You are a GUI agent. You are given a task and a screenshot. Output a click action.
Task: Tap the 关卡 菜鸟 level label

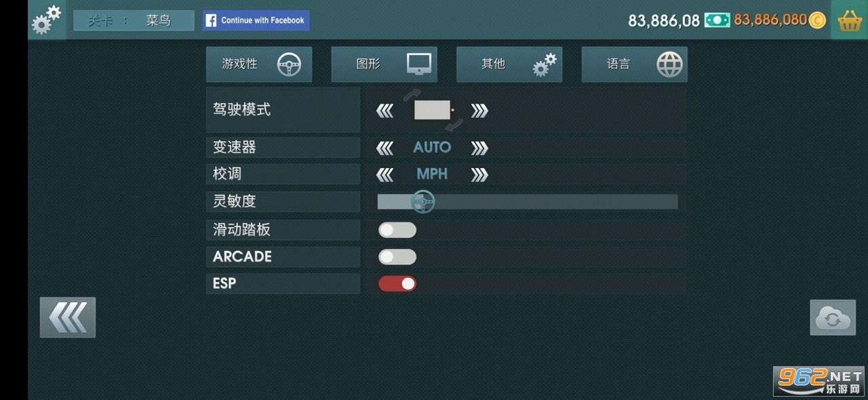[133, 20]
